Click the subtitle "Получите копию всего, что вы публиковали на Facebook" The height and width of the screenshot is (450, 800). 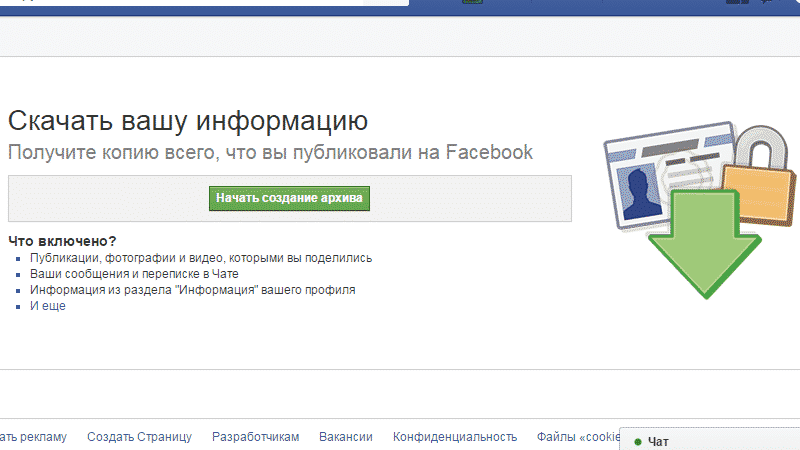(x=270, y=153)
